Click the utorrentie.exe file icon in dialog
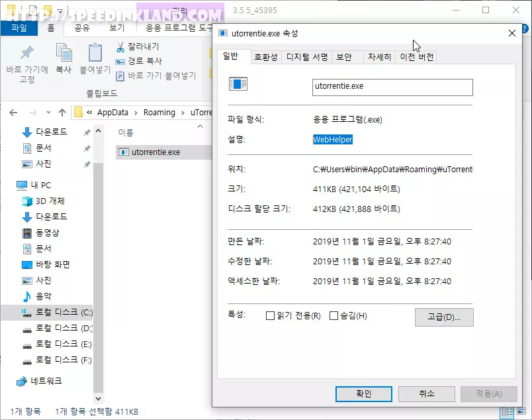 click(x=238, y=84)
